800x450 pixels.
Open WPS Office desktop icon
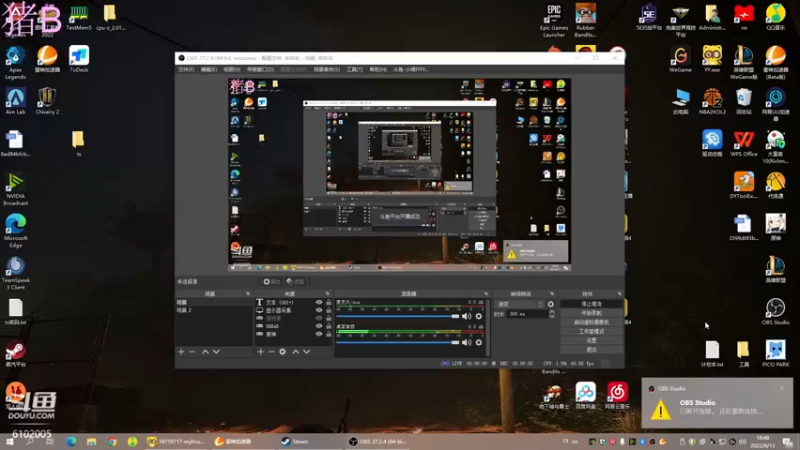coord(743,143)
